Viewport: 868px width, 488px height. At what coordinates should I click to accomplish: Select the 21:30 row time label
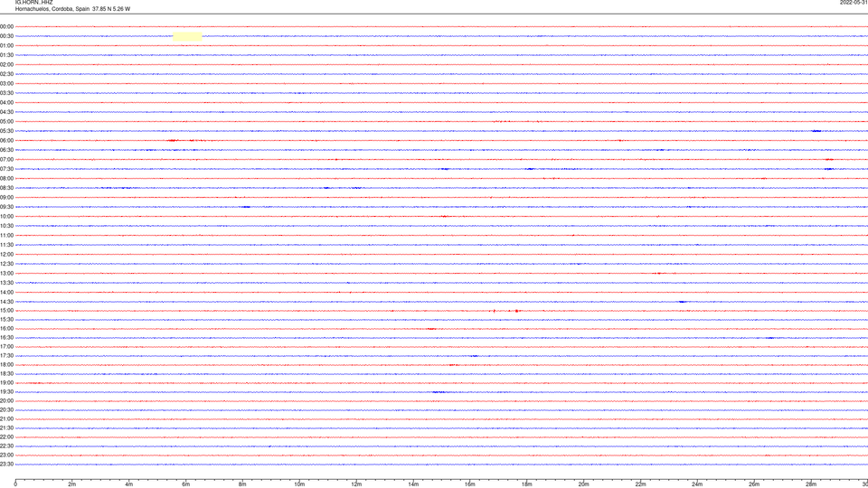[x=6, y=428]
